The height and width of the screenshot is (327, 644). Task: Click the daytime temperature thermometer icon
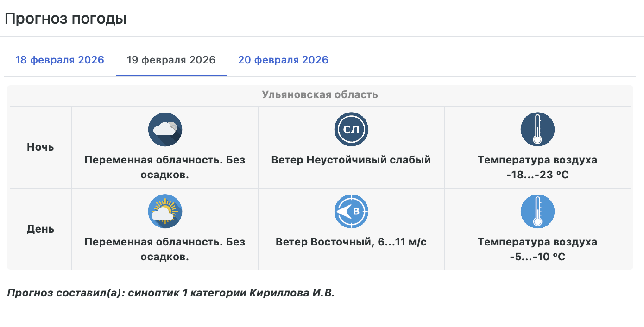[537, 211]
